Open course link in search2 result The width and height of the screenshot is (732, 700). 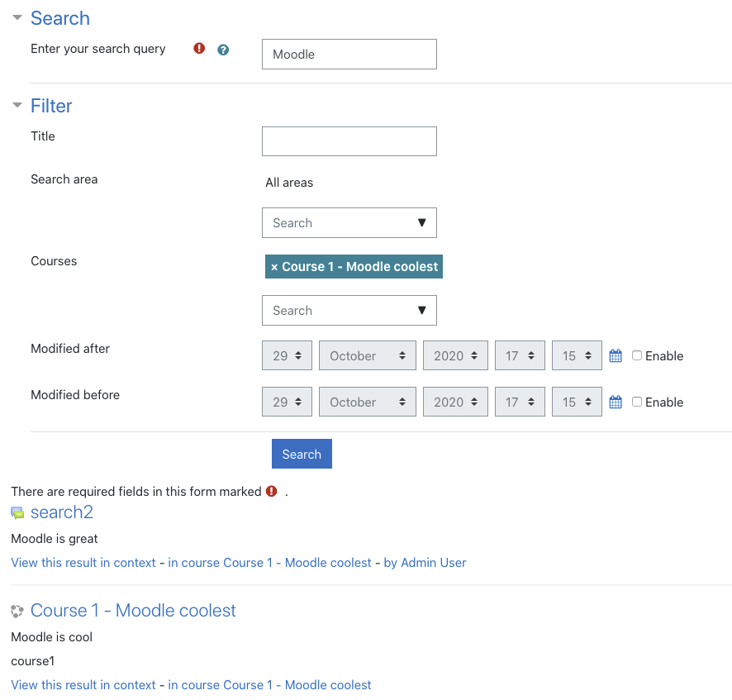pyautogui.click(x=269, y=563)
